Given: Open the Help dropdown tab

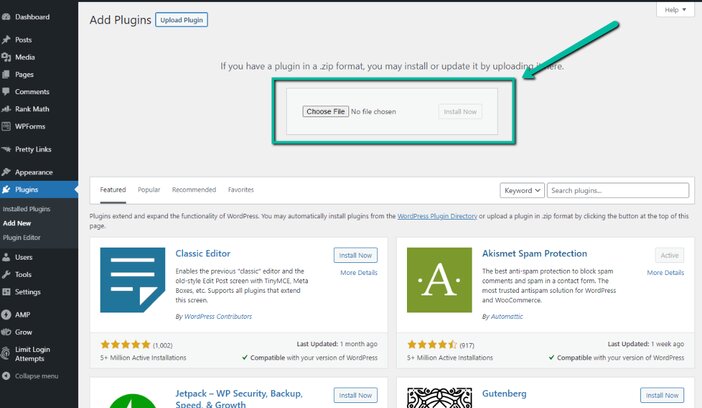Looking at the screenshot, I should point(675,9).
